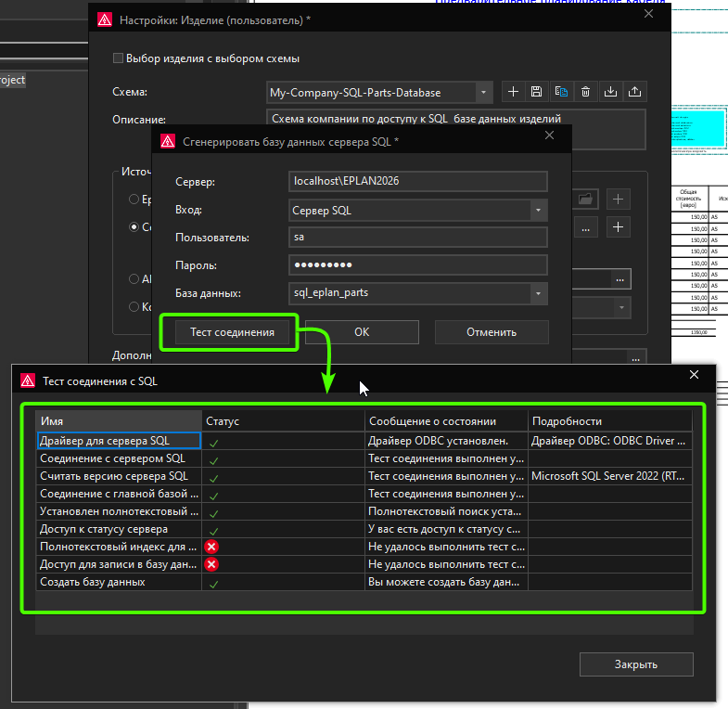
Task: Sort by Имя column header
Action: click(x=119, y=421)
